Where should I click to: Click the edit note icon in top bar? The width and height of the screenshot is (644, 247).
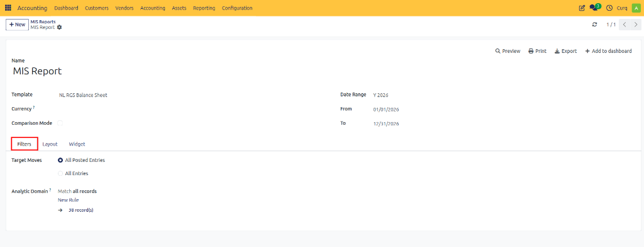click(x=582, y=8)
